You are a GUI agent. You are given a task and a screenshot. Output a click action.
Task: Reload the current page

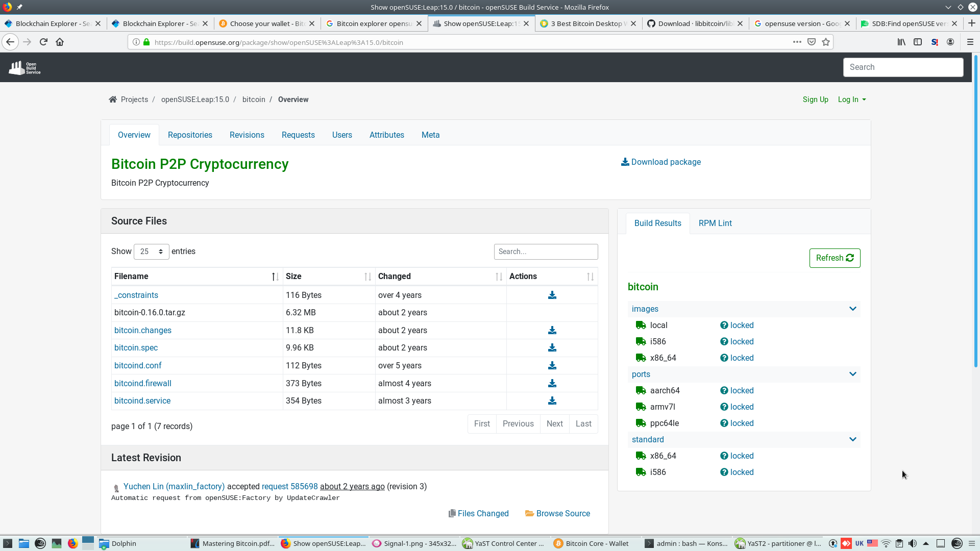click(43, 42)
